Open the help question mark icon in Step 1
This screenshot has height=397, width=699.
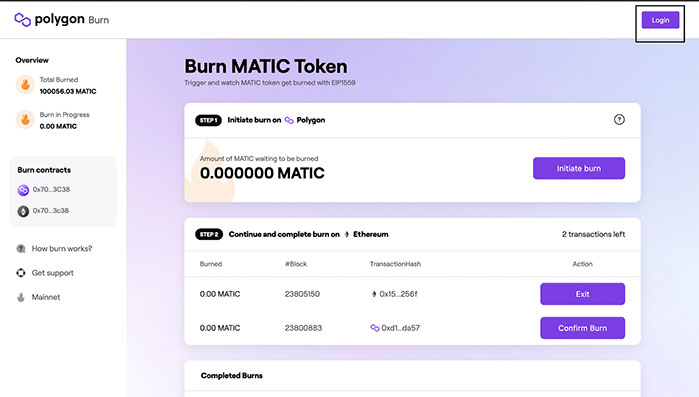click(619, 119)
